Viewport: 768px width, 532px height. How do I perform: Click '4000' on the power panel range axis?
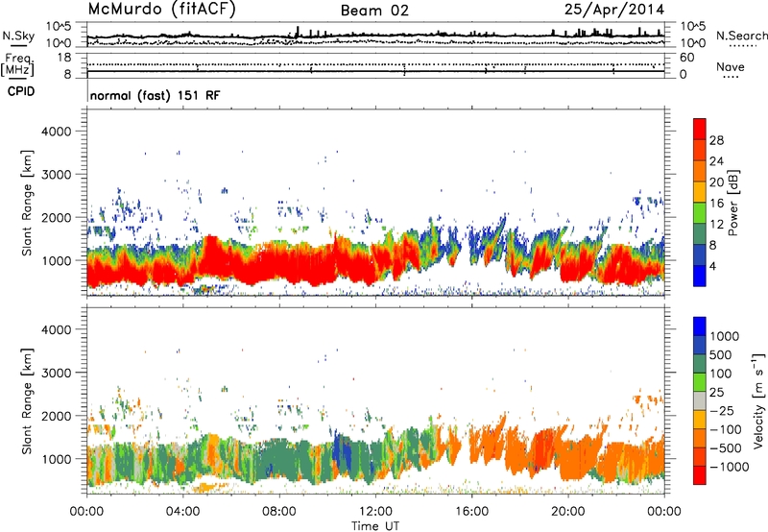coord(56,132)
